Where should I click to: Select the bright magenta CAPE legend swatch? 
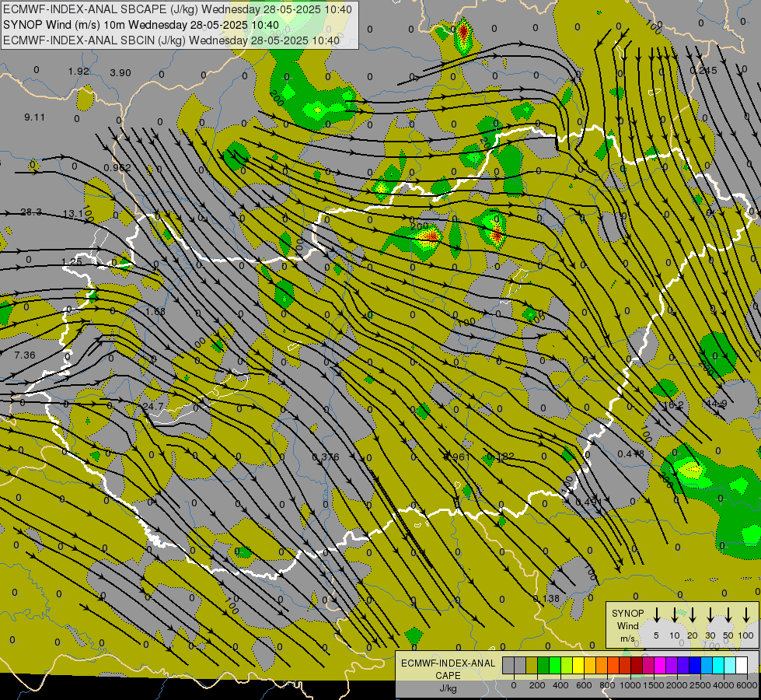660,665
